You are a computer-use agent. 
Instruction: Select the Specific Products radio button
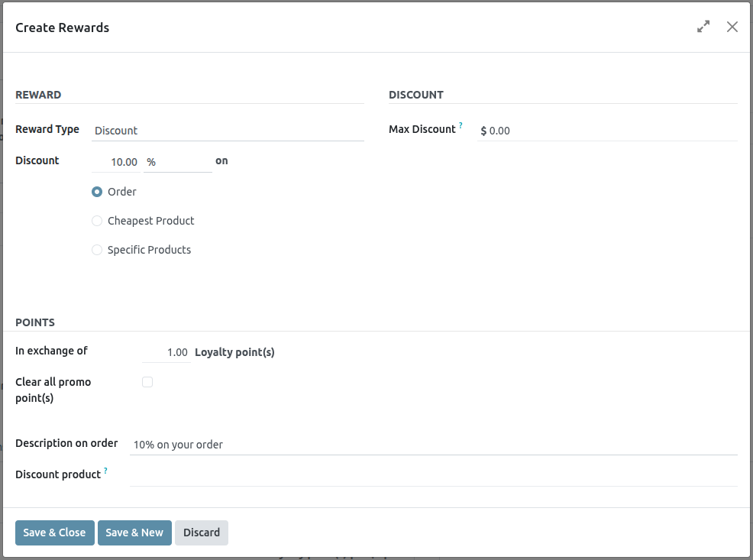click(x=97, y=250)
